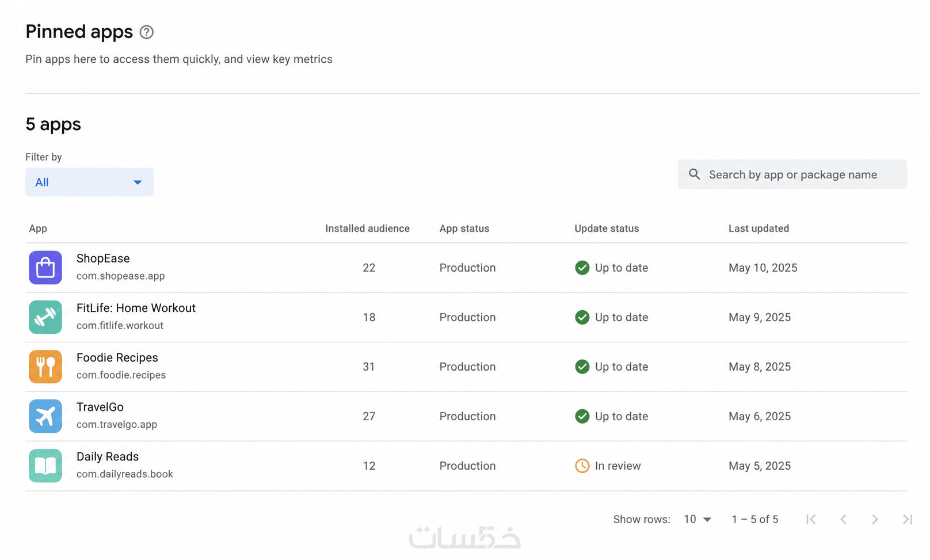Click the 5 apps heading
The image size is (930, 560).
coord(53,124)
